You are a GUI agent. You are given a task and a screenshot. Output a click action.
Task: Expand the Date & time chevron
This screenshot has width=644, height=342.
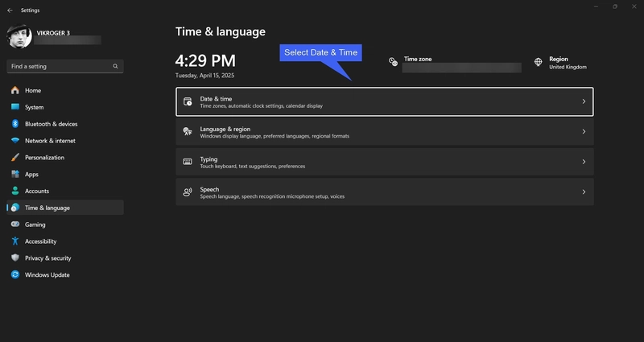click(x=584, y=102)
